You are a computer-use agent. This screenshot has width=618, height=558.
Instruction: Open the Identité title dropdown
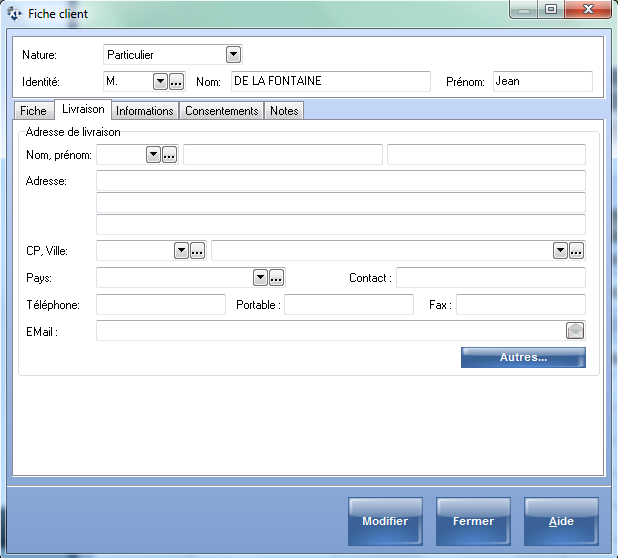click(x=159, y=82)
